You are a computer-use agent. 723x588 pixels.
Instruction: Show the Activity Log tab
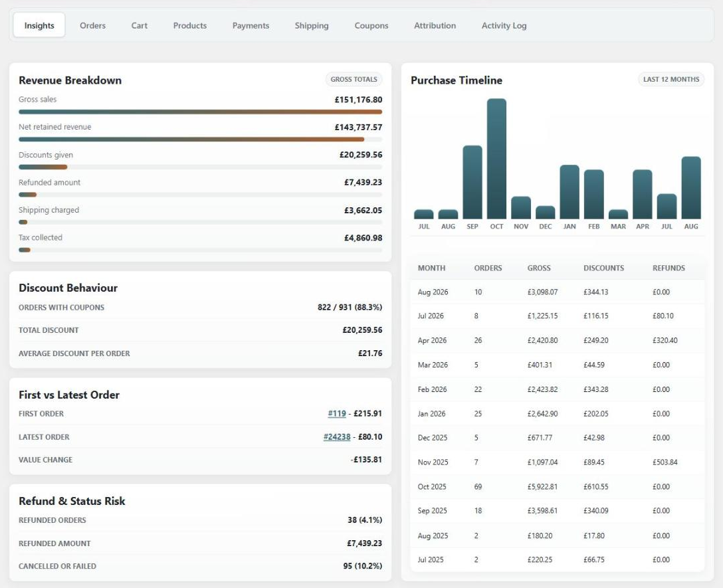pos(504,25)
